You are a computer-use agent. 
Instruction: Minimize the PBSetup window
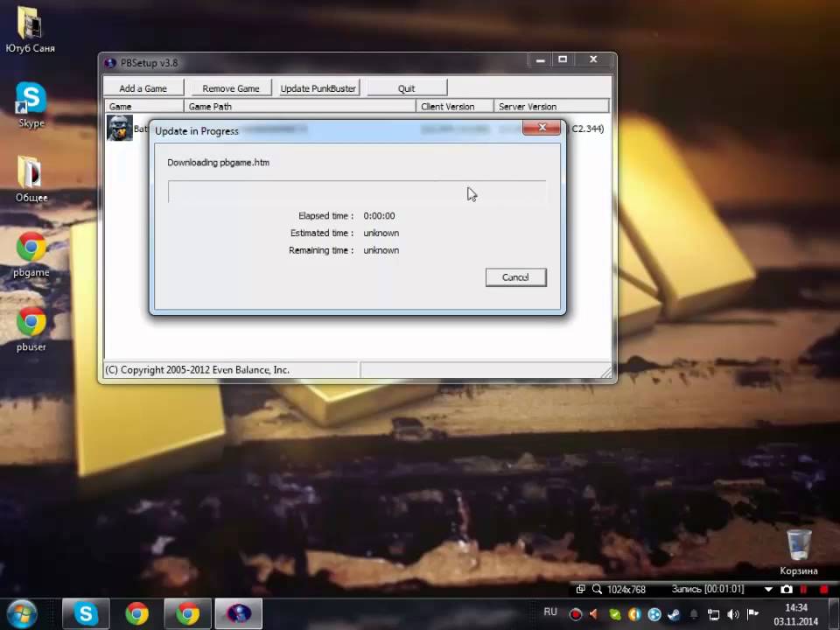[540, 60]
